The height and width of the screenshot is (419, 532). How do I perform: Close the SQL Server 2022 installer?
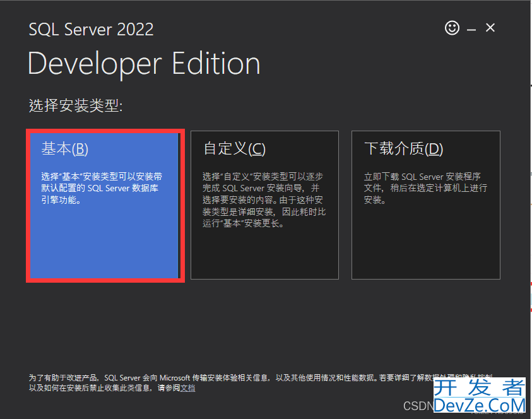coord(490,28)
